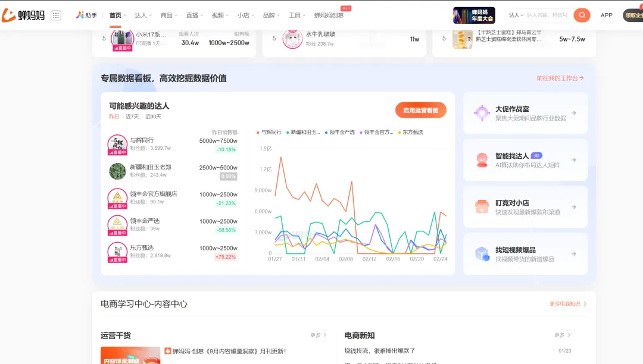This screenshot has height=364, width=643.
Task: Click the -10.18% change badge
Action: pos(226,149)
